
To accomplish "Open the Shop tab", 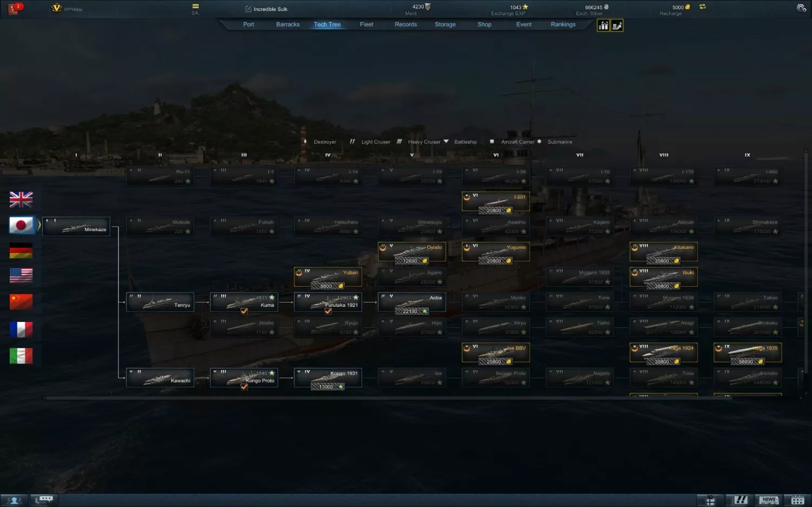I will pyautogui.click(x=484, y=24).
